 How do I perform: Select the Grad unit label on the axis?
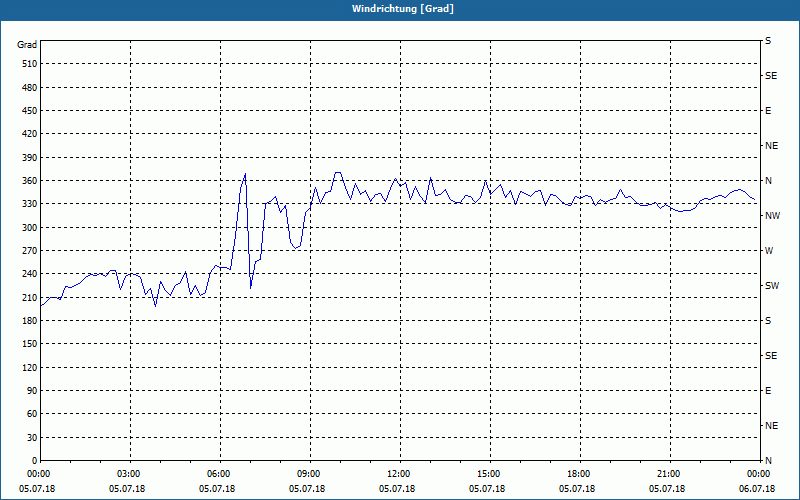(x=27, y=45)
